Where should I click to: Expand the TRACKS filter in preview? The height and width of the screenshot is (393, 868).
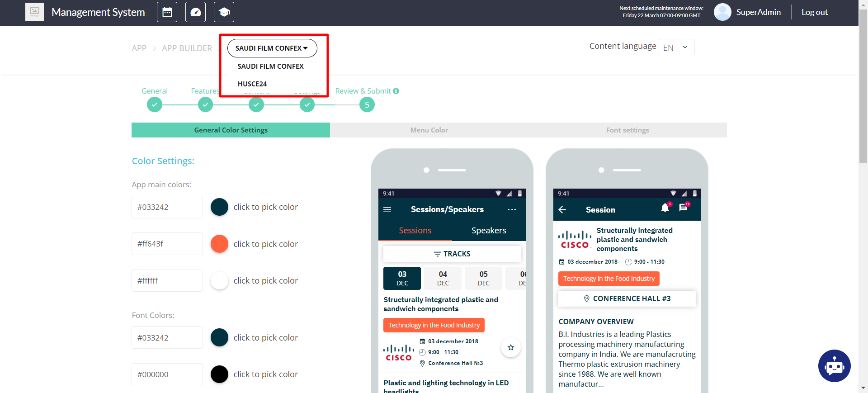[x=452, y=254]
